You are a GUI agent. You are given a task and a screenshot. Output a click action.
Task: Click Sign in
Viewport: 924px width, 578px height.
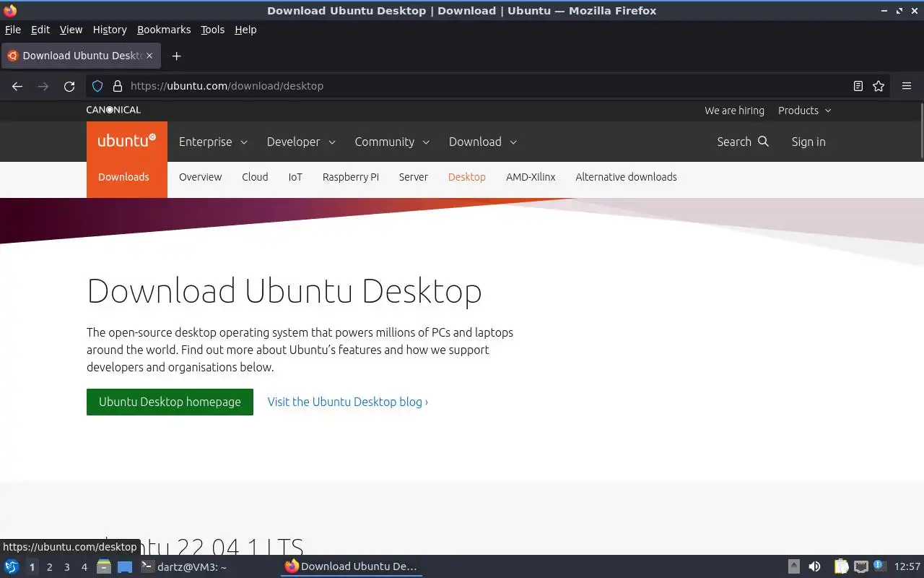coord(808,142)
